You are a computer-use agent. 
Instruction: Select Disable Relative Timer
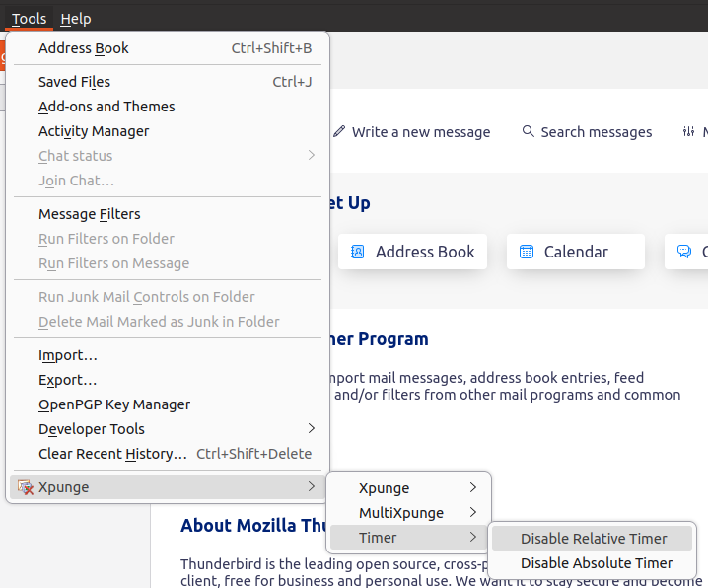(x=592, y=539)
